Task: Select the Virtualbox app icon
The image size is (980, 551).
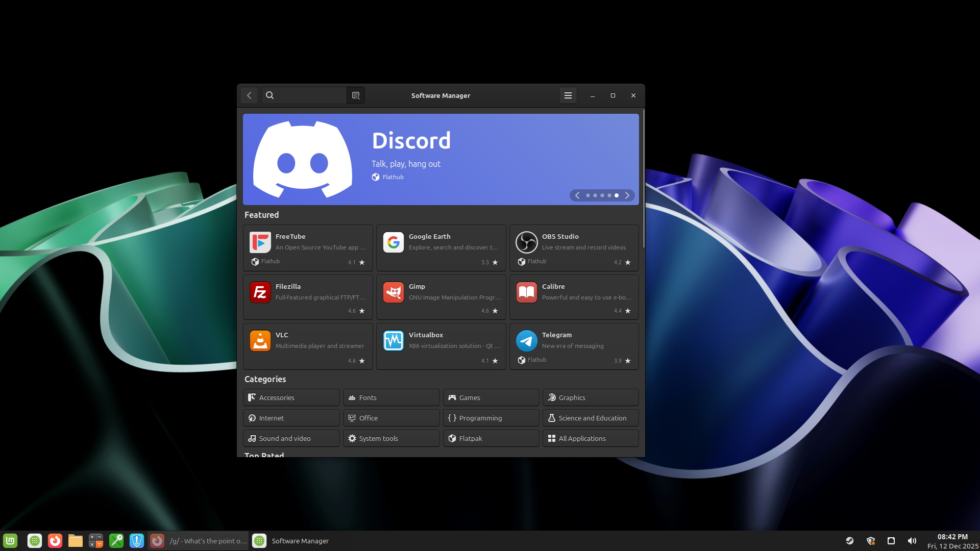Action: [393, 341]
